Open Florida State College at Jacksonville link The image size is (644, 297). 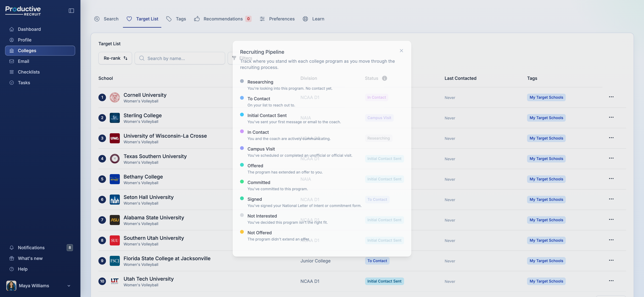(x=167, y=258)
